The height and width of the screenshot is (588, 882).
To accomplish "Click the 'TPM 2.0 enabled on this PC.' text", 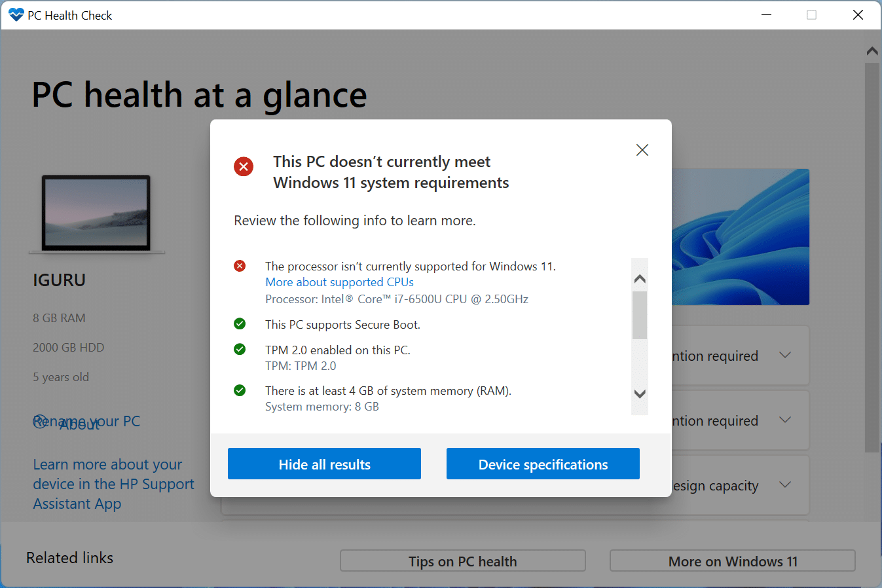I will (338, 350).
